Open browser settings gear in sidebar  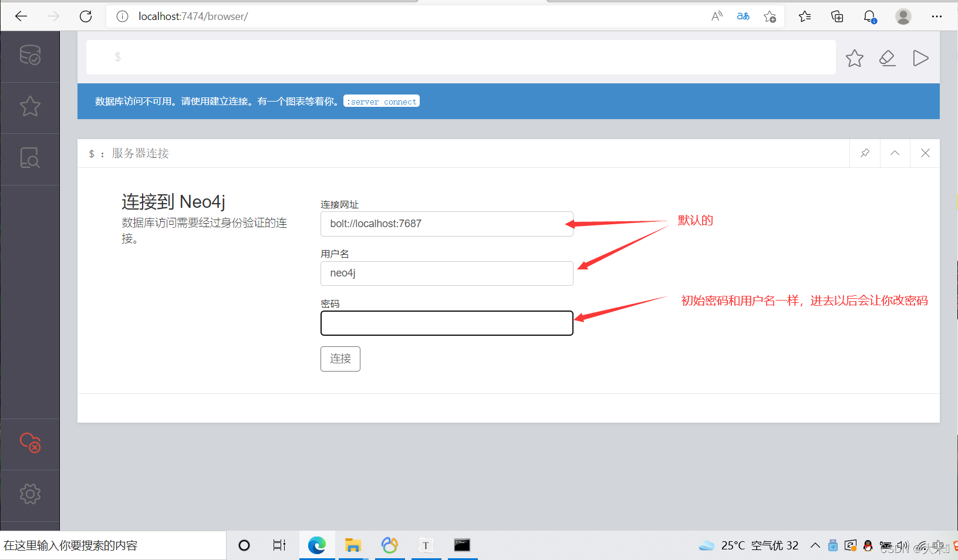point(30,494)
